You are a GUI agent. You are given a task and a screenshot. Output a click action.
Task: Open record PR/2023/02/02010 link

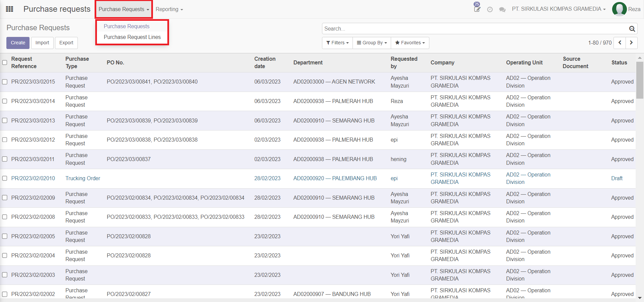point(33,178)
